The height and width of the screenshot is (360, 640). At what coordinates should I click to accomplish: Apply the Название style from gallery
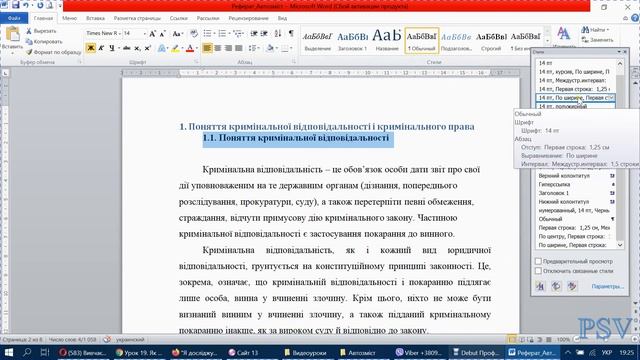coord(387,40)
